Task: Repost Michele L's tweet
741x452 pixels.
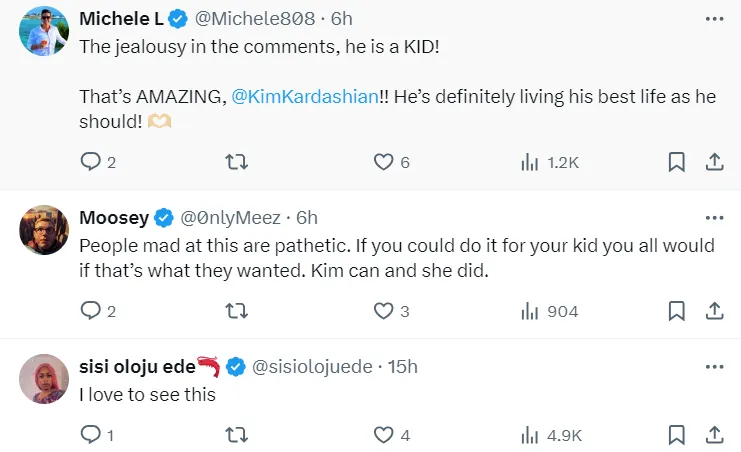Action: [238, 162]
